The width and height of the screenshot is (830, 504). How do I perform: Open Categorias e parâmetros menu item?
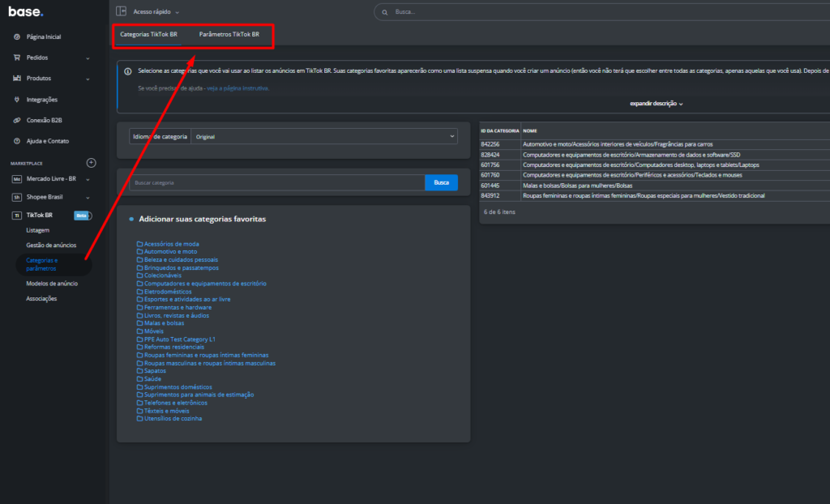pos(53,264)
